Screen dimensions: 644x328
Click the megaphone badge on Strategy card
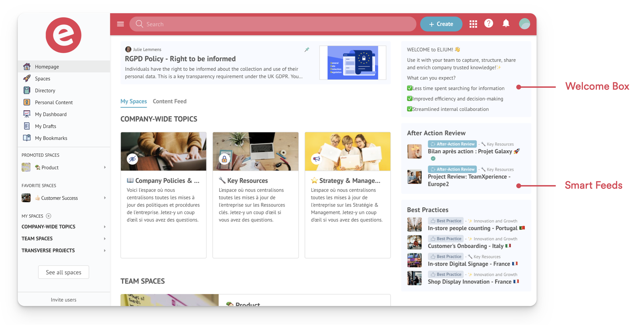[x=317, y=159]
